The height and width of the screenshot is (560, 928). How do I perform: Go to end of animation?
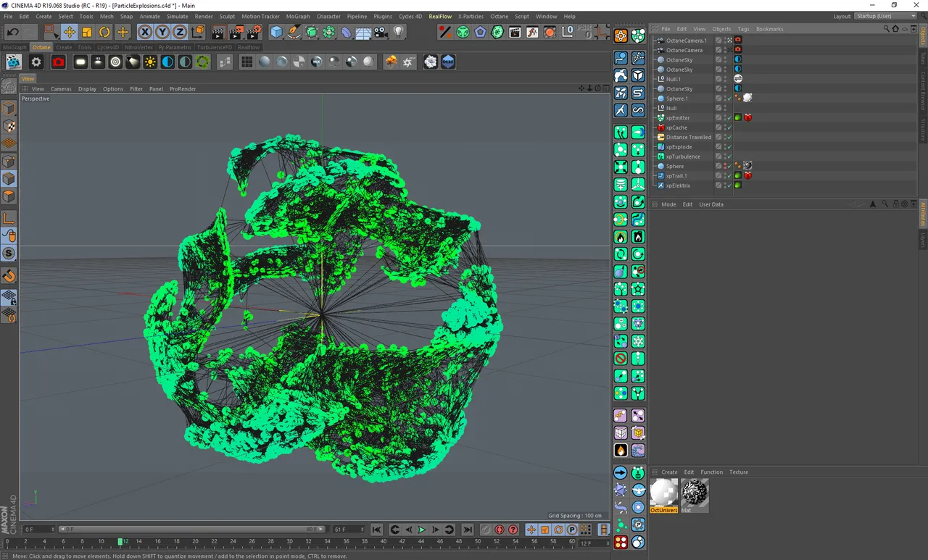pyautogui.click(x=468, y=530)
